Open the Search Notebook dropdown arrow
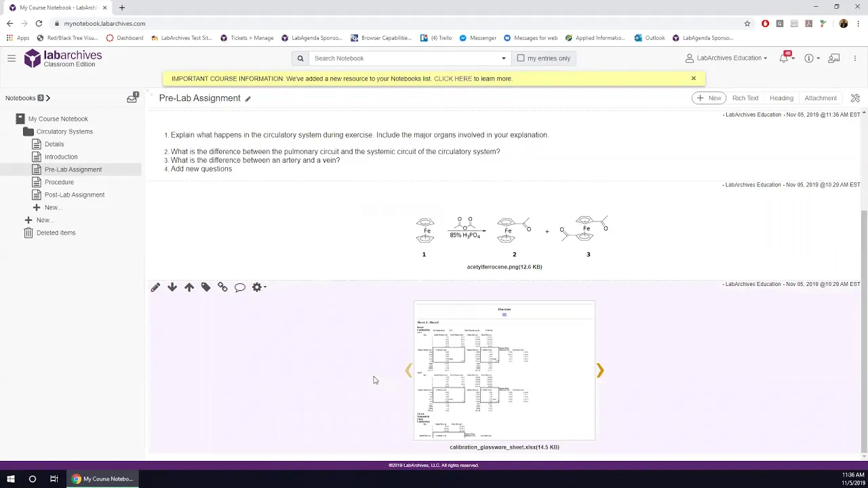Screen dimensions: 868x488 tap(503, 58)
